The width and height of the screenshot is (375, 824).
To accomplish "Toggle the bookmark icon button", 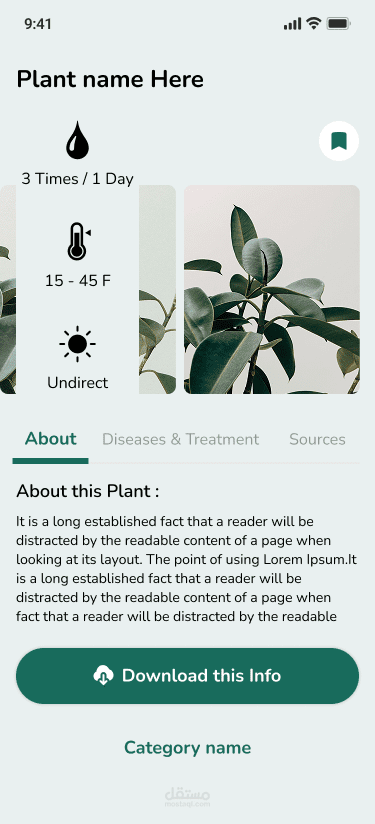I will (339, 141).
